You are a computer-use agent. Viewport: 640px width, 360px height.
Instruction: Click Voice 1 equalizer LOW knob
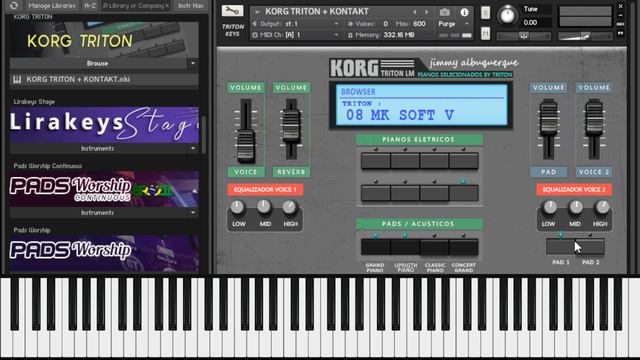[238, 207]
